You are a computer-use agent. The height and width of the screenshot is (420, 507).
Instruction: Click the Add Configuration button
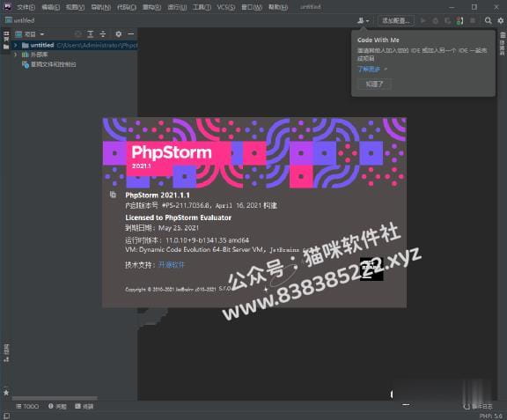[x=396, y=21]
